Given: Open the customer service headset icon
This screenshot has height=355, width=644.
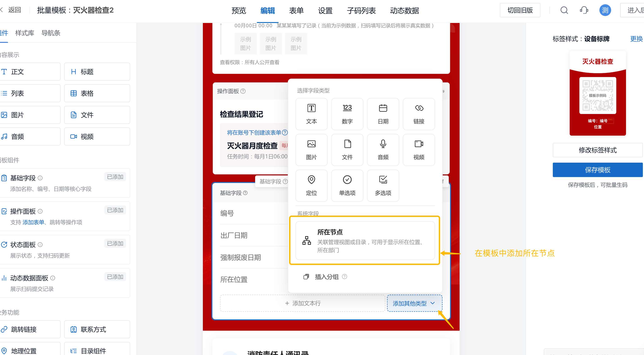Looking at the screenshot, I should click(584, 10).
